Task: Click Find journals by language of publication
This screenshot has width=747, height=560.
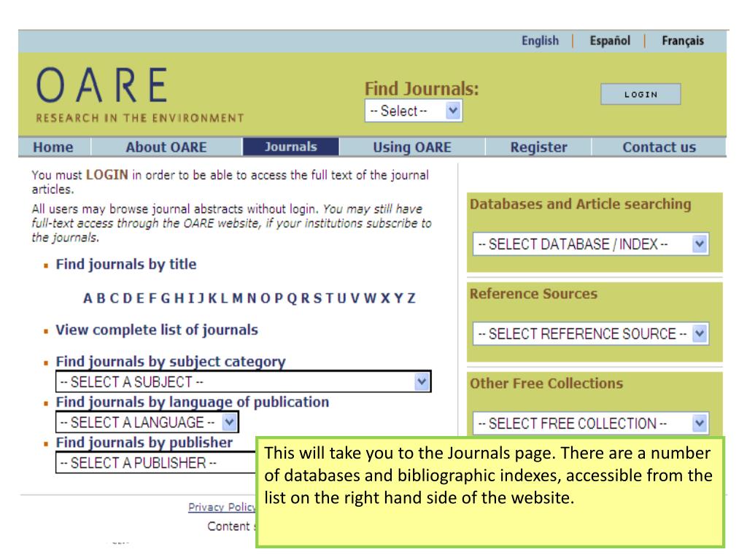Action: point(193,402)
